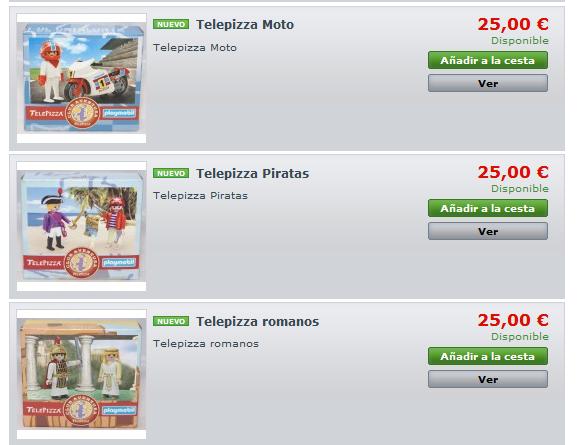This screenshot has height=445, width=577.
Task: Open the Telepizza Moto product thumbnail
Action: [81, 78]
